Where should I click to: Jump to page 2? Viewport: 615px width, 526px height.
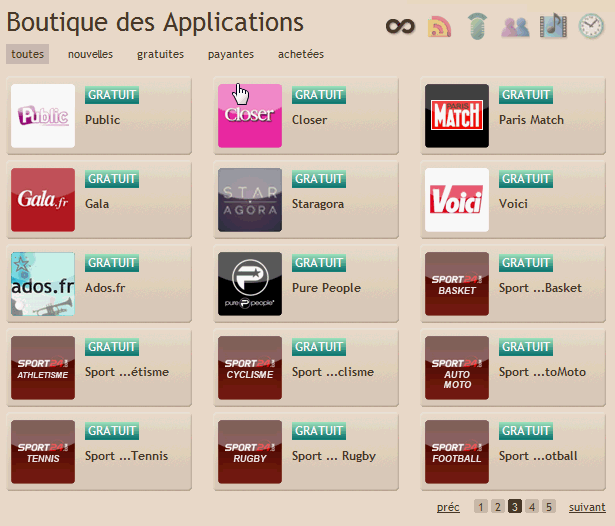(498, 506)
